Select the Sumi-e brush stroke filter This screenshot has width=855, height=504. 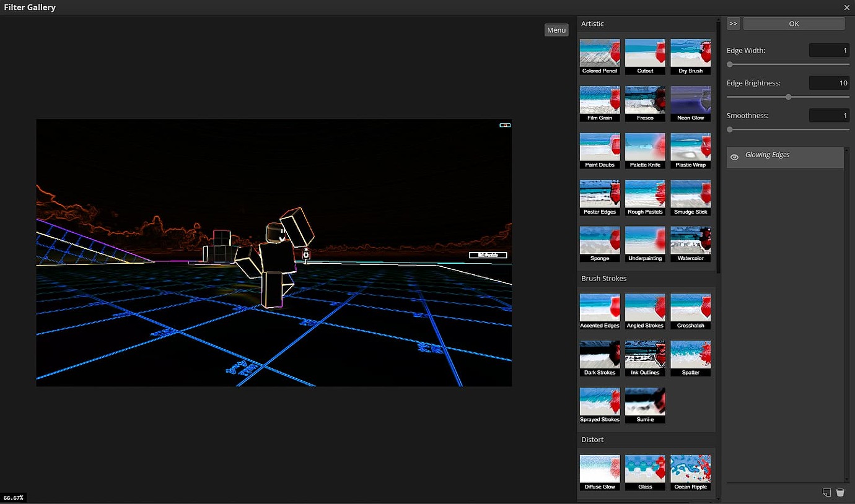[x=645, y=401]
